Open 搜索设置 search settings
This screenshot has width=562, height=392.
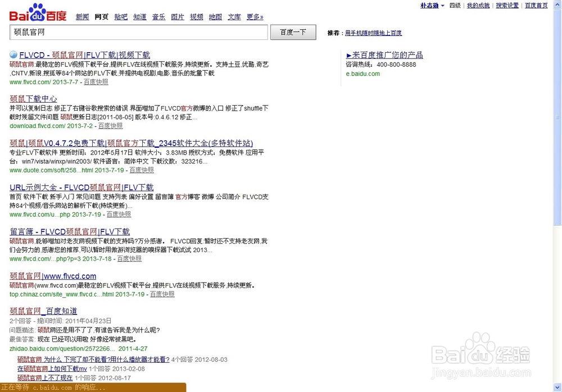(x=507, y=6)
